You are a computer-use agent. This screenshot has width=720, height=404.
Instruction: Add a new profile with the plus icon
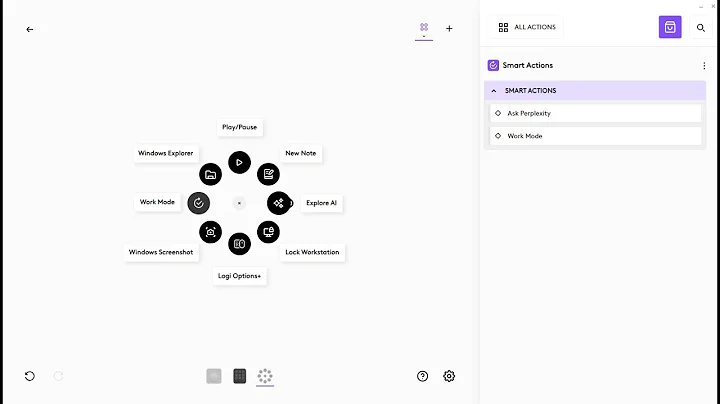coord(449,28)
